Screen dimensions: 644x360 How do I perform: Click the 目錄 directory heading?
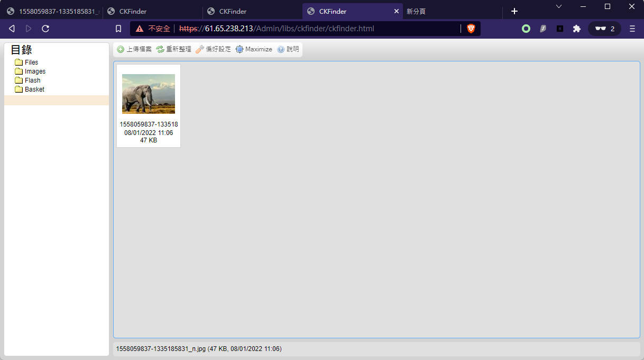[x=22, y=50]
